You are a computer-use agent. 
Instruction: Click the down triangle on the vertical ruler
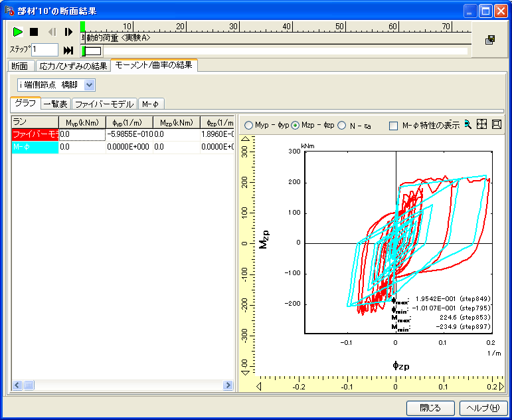tap(246, 372)
